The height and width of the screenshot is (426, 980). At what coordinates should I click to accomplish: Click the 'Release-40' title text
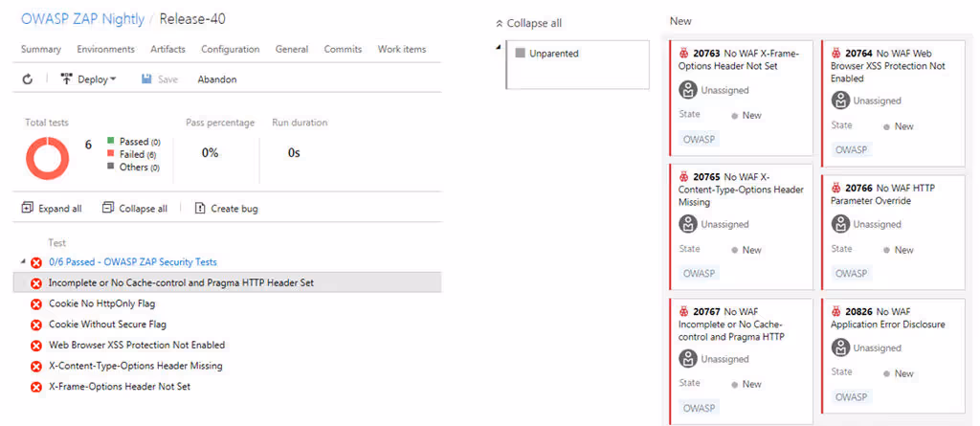192,19
